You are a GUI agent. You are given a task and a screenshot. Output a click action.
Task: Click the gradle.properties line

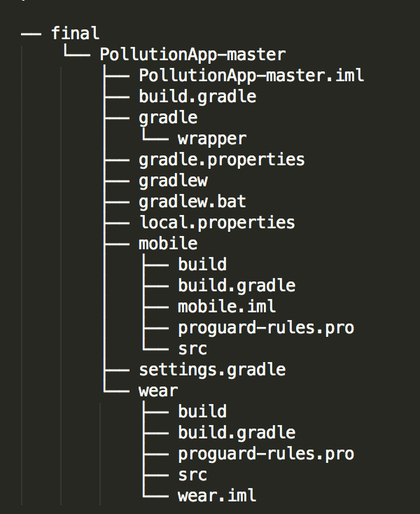point(222,160)
